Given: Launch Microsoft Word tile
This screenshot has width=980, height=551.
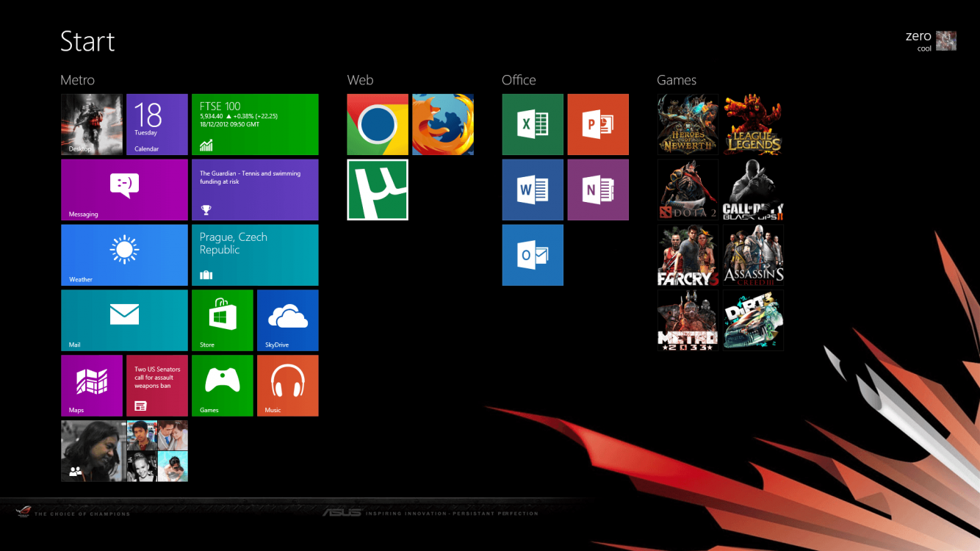Looking at the screenshot, I should pyautogui.click(x=533, y=190).
